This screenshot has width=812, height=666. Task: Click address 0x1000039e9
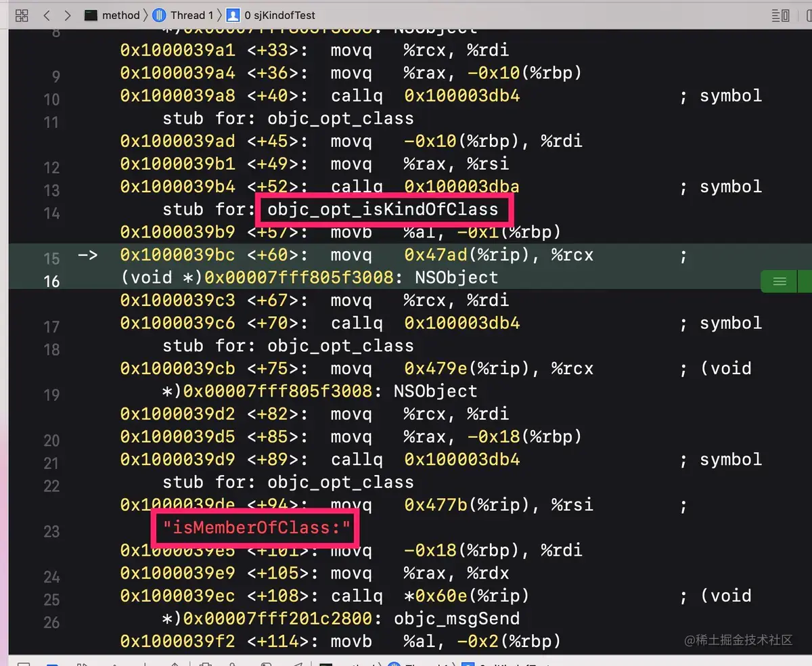tap(178, 573)
